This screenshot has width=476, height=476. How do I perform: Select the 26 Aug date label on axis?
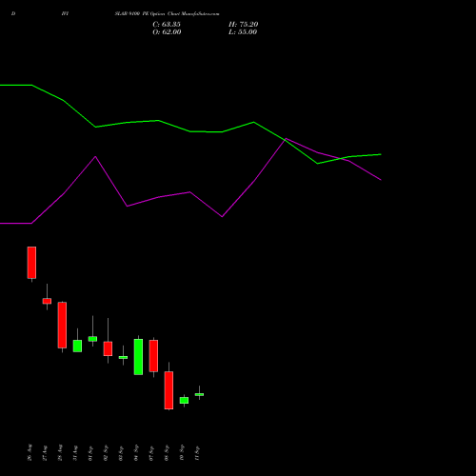[x=30, y=452]
